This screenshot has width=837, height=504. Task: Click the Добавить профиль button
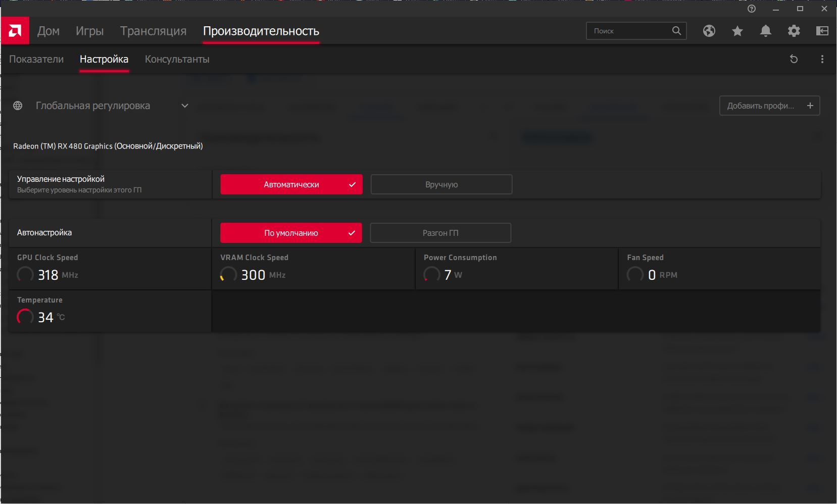click(x=770, y=106)
